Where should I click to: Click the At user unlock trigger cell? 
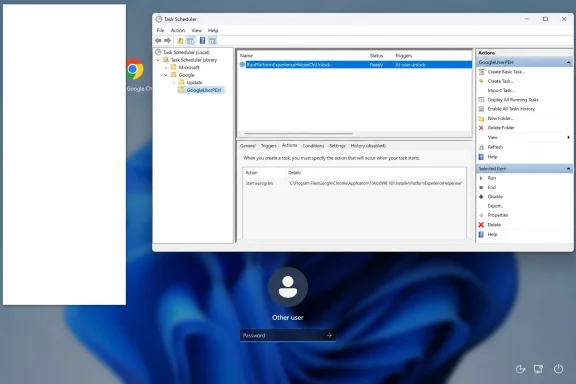point(410,65)
